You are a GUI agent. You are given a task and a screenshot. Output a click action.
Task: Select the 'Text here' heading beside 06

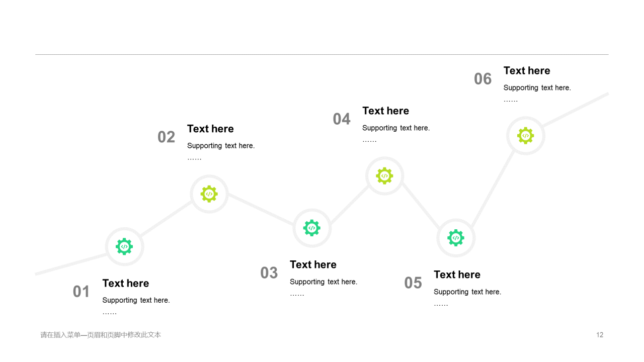[x=527, y=70]
